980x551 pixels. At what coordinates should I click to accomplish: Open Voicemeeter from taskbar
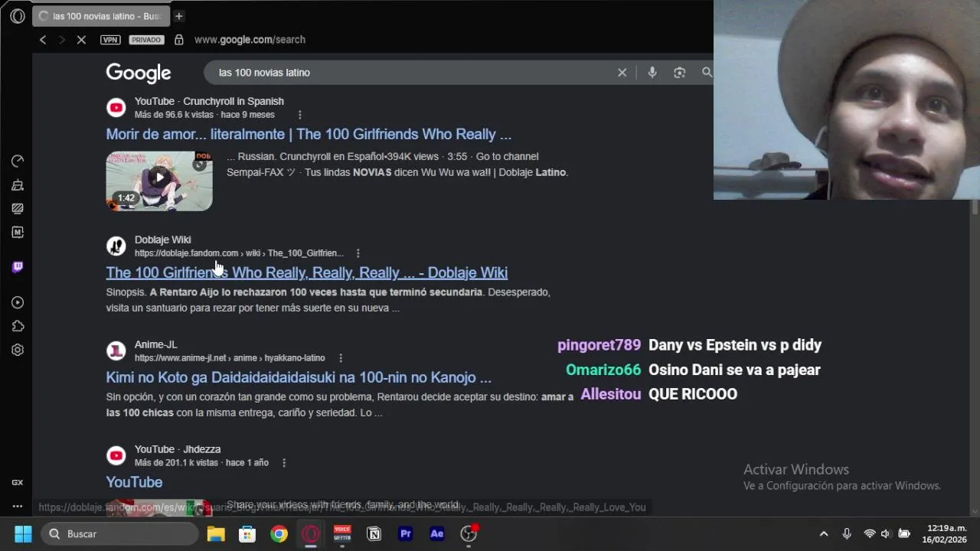pos(342,534)
